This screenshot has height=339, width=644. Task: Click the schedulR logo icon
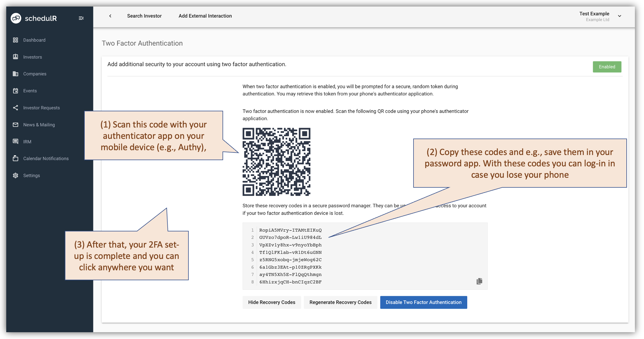click(x=16, y=18)
